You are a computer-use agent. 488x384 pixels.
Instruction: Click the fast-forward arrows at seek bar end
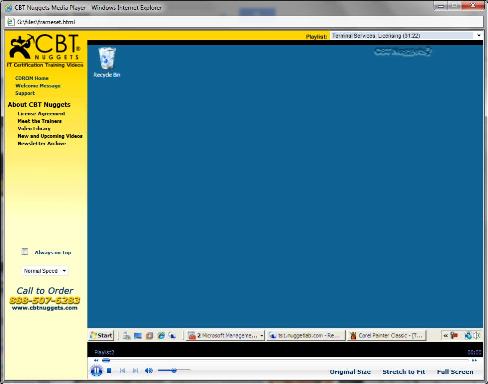(474, 360)
